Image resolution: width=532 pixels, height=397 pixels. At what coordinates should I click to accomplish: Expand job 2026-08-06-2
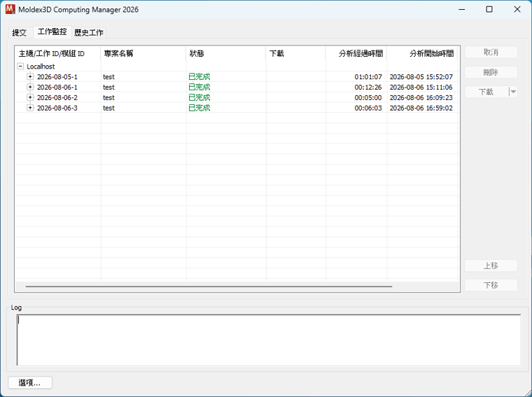30,97
